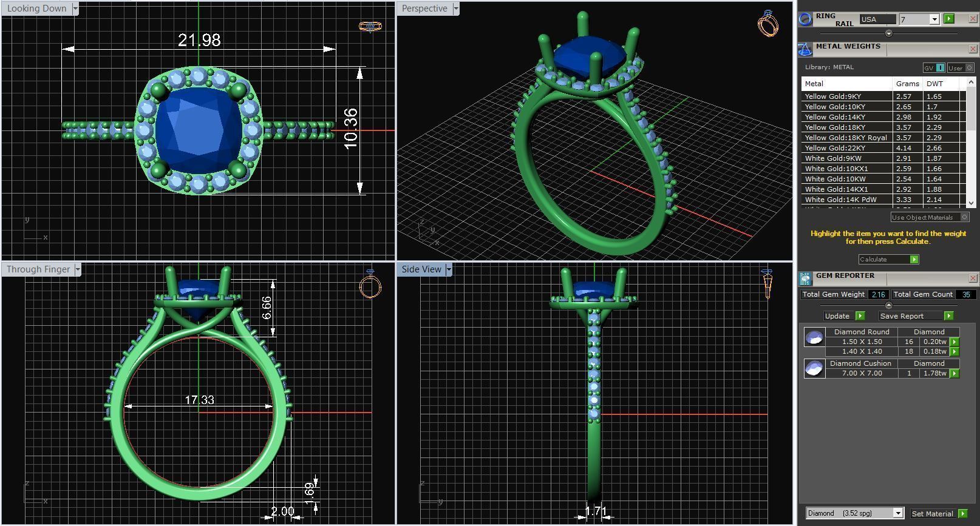The image size is (980, 526).
Task: Close the Gem Reporter panel
Action: 973,278
